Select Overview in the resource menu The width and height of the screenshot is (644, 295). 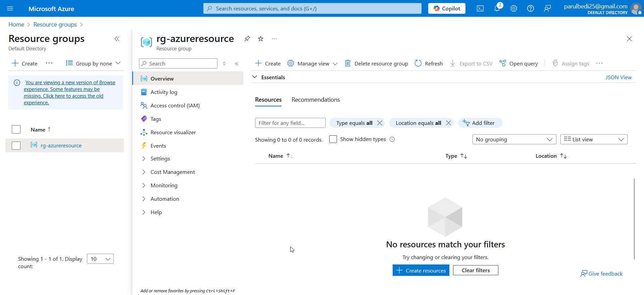click(x=188, y=79)
